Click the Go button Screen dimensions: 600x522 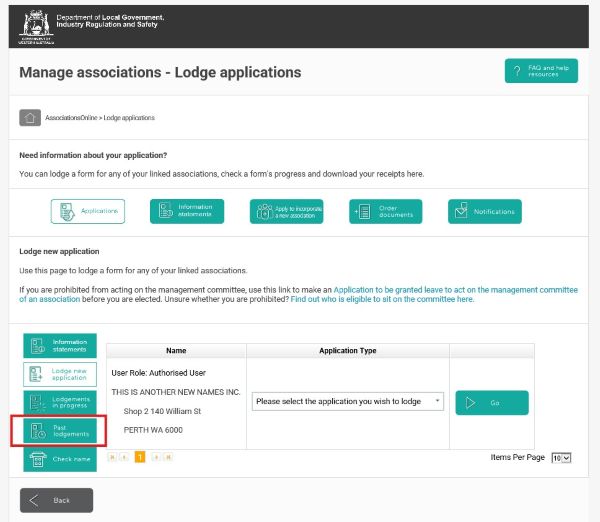(492, 403)
